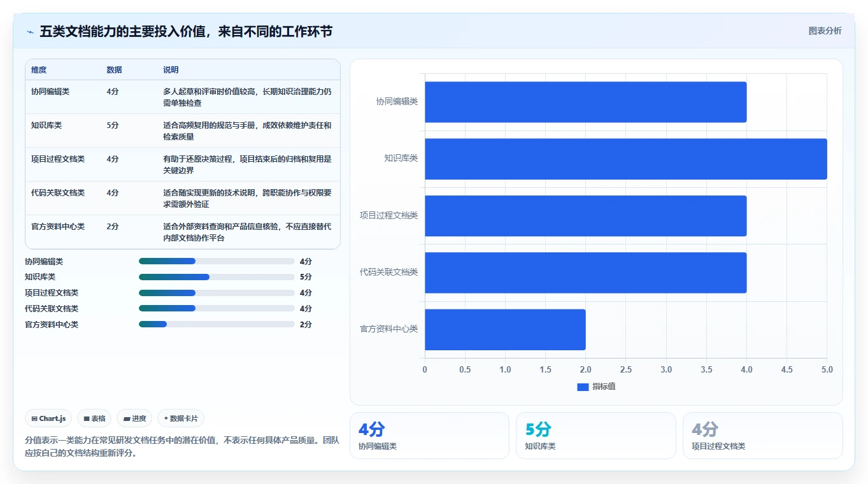Open the 4分 协同编辑类 data card
Screen dimensions: 868x484
tap(429, 436)
